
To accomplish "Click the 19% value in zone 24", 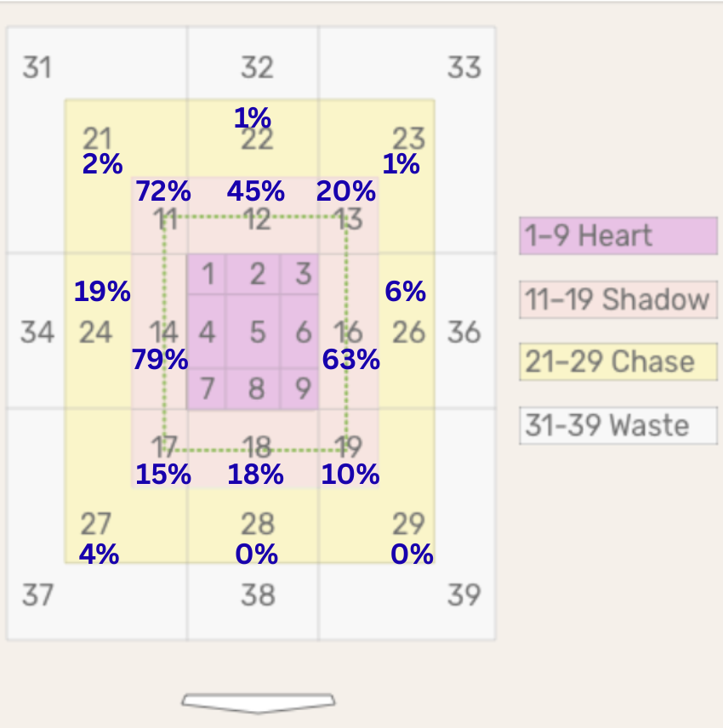I will (x=102, y=292).
